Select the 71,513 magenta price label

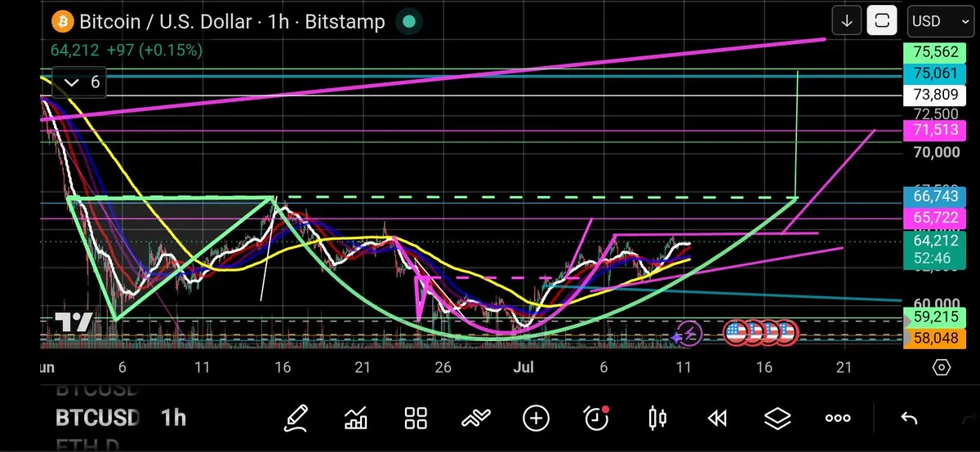pyautogui.click(x=935, y=130)
